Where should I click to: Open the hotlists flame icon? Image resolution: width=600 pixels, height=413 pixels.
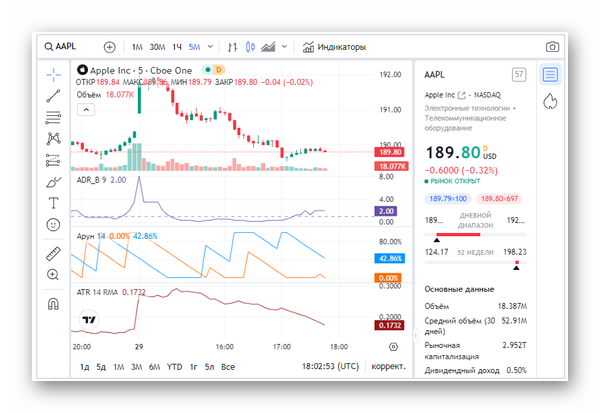click(550, 102)
